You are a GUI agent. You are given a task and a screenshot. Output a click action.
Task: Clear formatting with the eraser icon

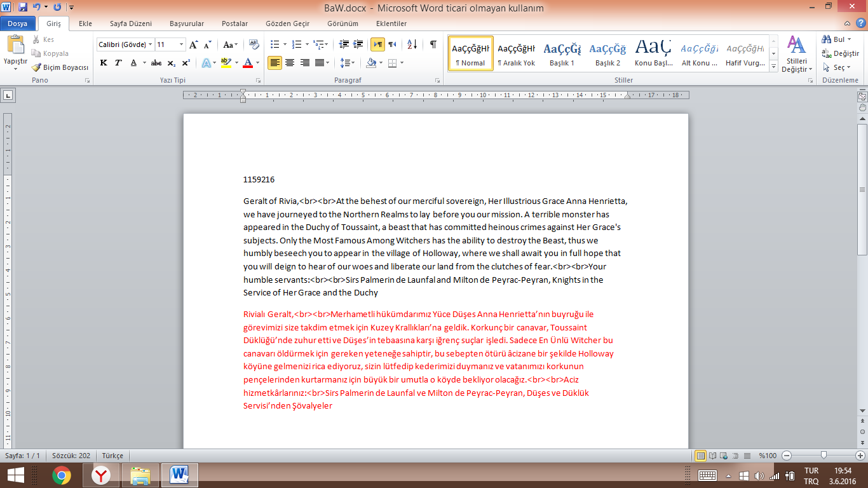click(254, 44)
